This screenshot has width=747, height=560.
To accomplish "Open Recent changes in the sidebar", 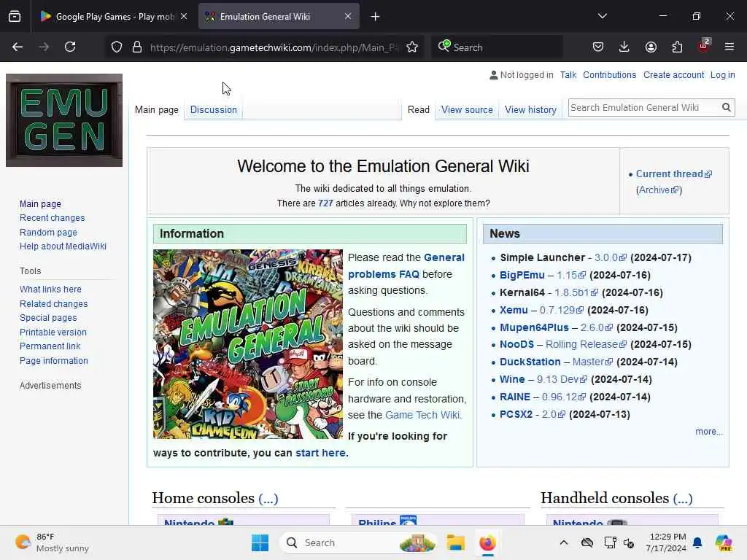I will (52, 217).
